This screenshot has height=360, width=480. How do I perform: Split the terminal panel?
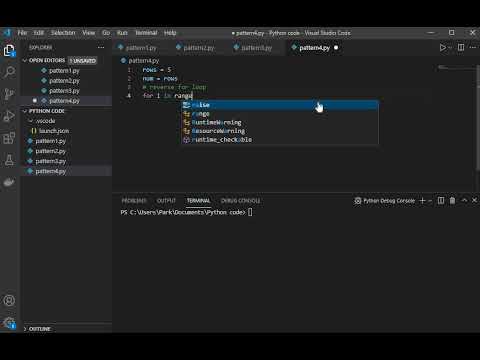coord(441,200)
